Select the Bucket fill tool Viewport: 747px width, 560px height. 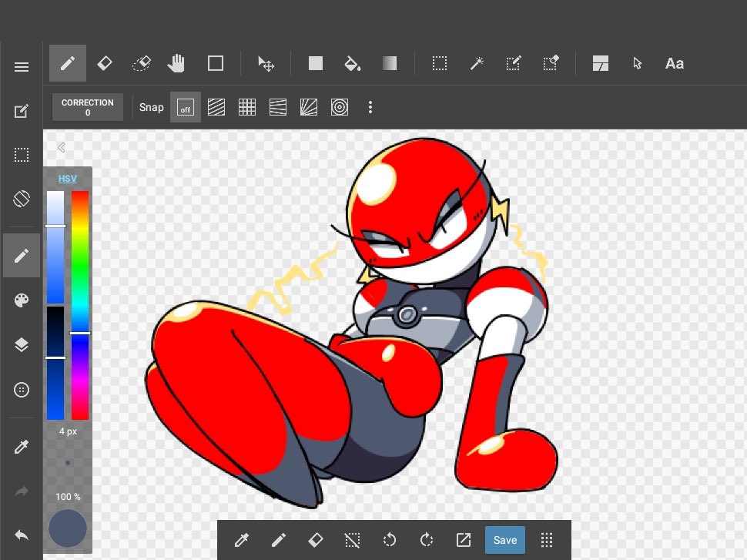[x=353, y=63]
